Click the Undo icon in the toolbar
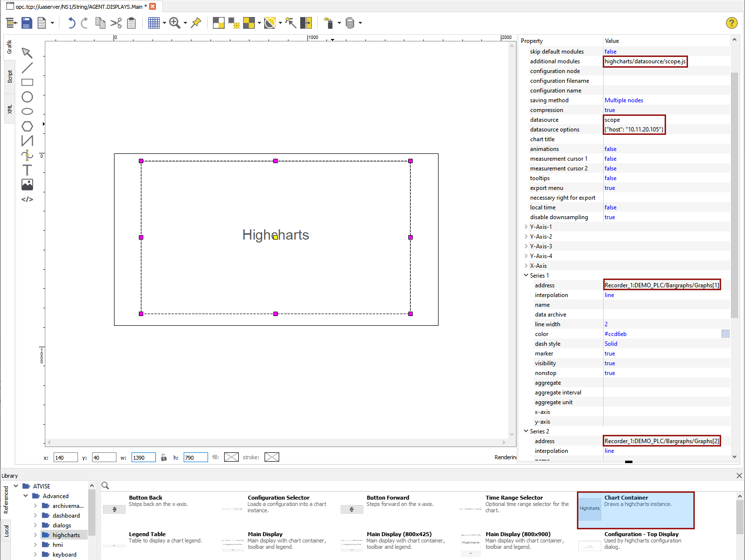 point(71,22)
